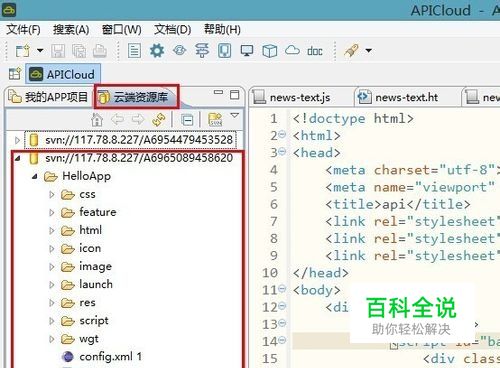The image size is (500, 368).
Task: Expand the svn A6954479453528 repository
Action: click(17, 140)
